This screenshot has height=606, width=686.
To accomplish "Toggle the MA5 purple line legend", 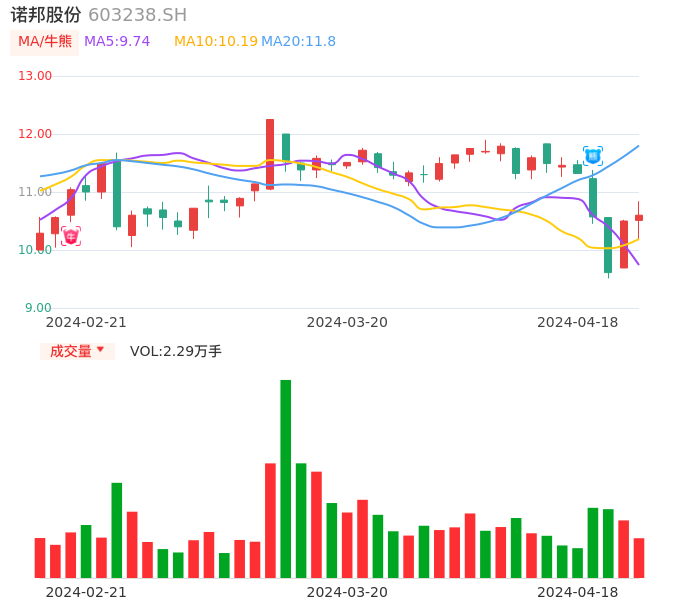I will pos(117,42).
